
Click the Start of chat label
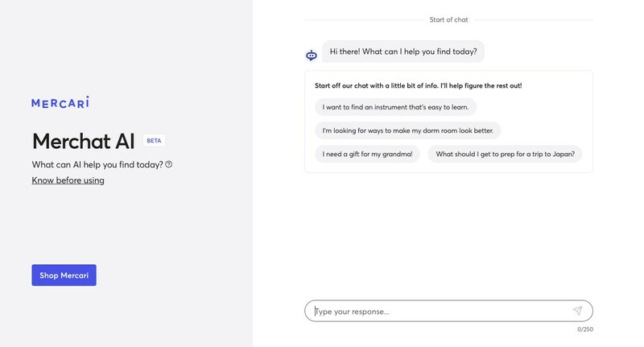pyautogui.click(x=448, y=19)
